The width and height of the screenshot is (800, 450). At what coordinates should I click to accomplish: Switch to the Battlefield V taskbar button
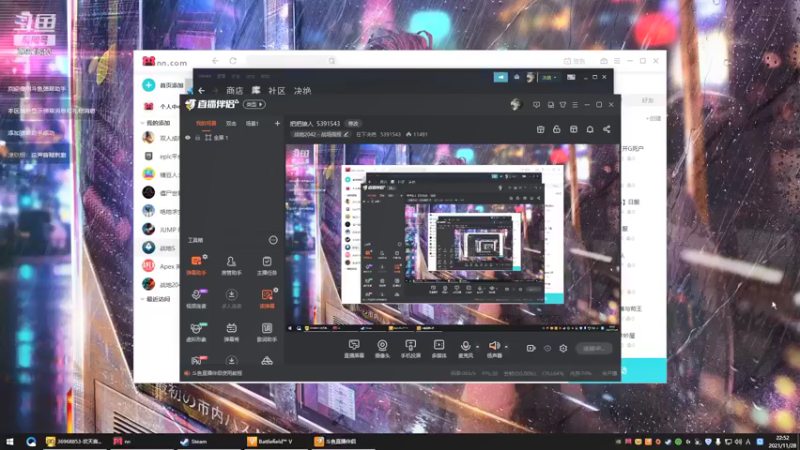(276, 441)
